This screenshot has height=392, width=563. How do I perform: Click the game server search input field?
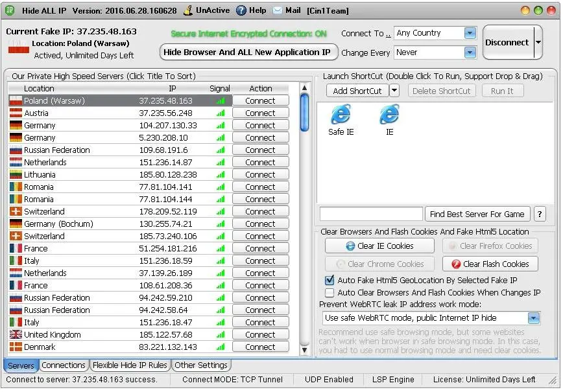[x=371, y=214]
